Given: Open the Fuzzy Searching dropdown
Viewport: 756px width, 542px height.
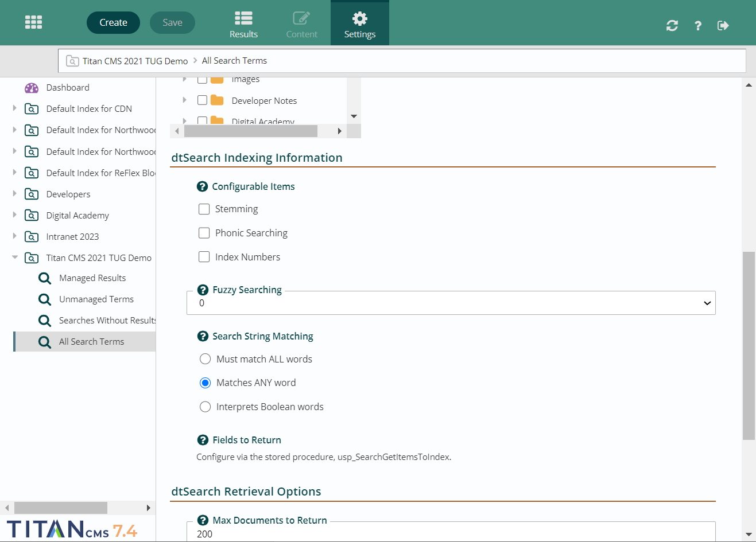Looking at the screenshot, I should tap(451, 303).
